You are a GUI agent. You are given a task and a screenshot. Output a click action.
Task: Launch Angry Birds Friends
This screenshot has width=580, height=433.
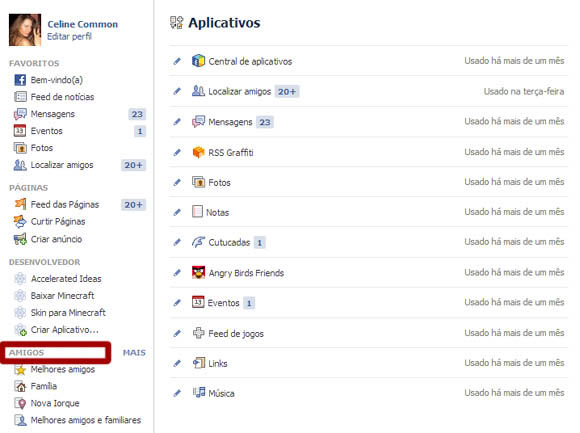coord(246,273)
